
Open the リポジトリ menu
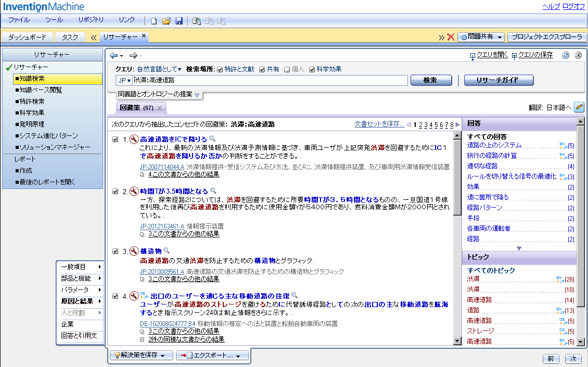coord(91,20)
